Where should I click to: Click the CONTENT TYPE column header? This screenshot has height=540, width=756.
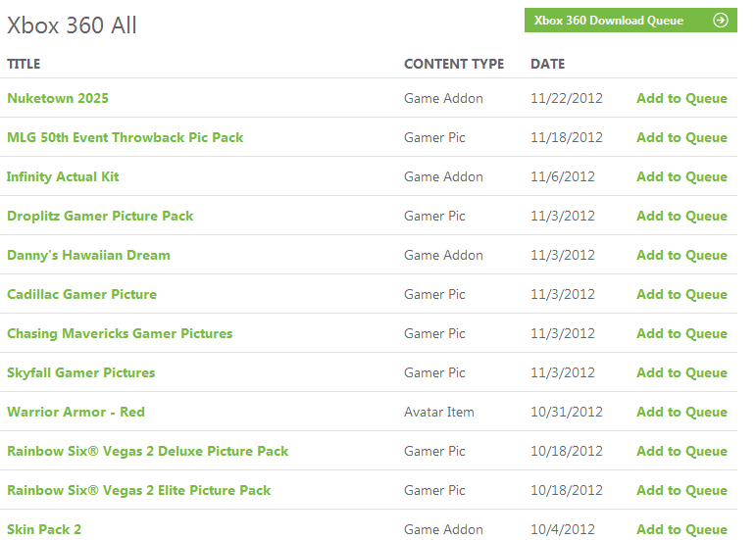[454, 64]
